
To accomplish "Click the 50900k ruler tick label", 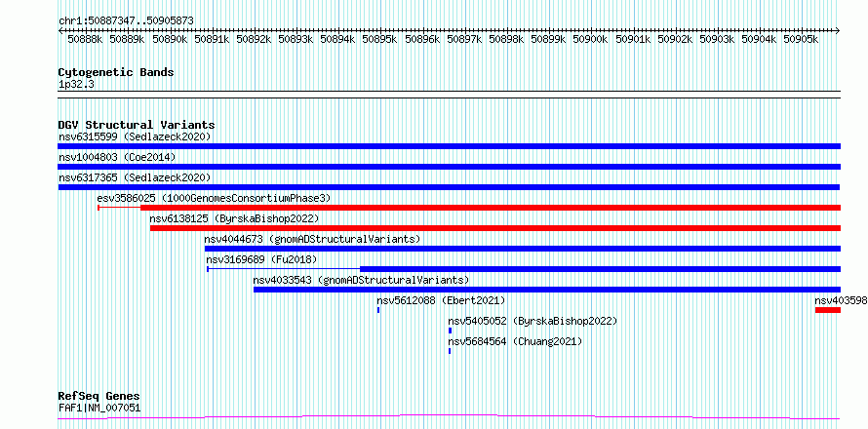I will click(x=590, y=39).
